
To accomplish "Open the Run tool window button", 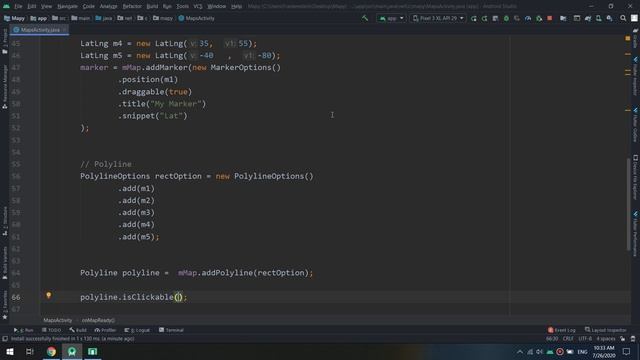I will tap(24, 330).
